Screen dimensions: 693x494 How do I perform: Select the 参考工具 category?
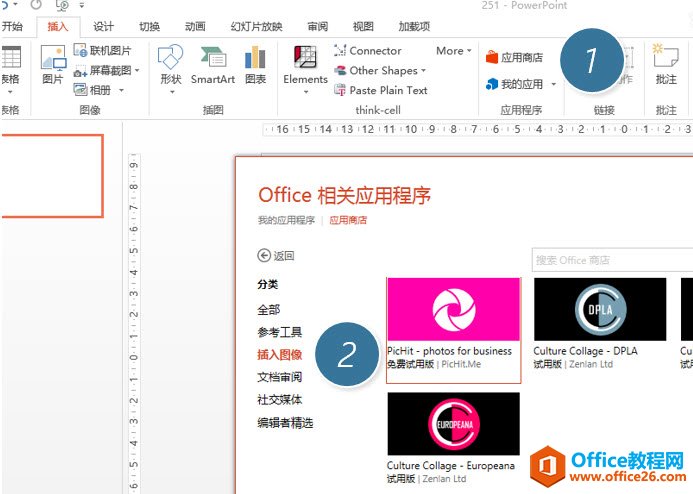[280, 332]
